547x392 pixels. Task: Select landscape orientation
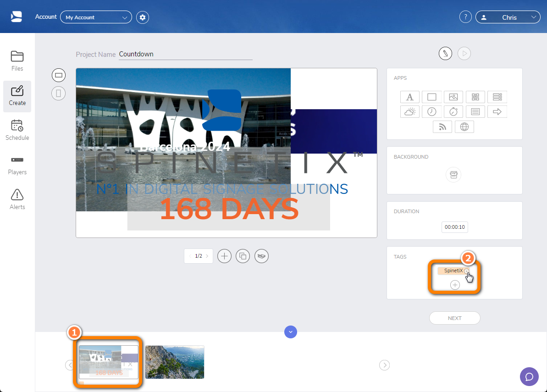[x=59, y=75]
